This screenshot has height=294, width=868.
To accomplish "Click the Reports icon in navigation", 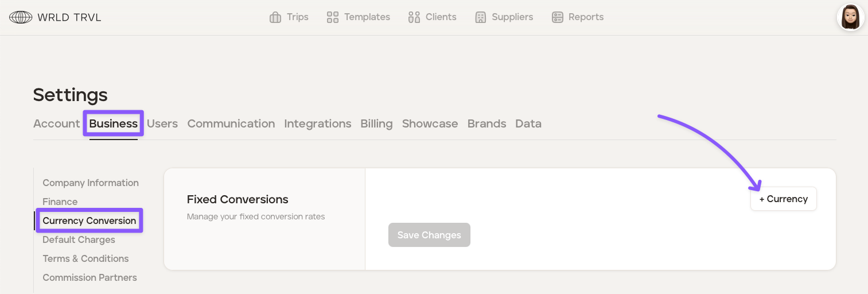I will pyautogui.click(x=558, y=17).
